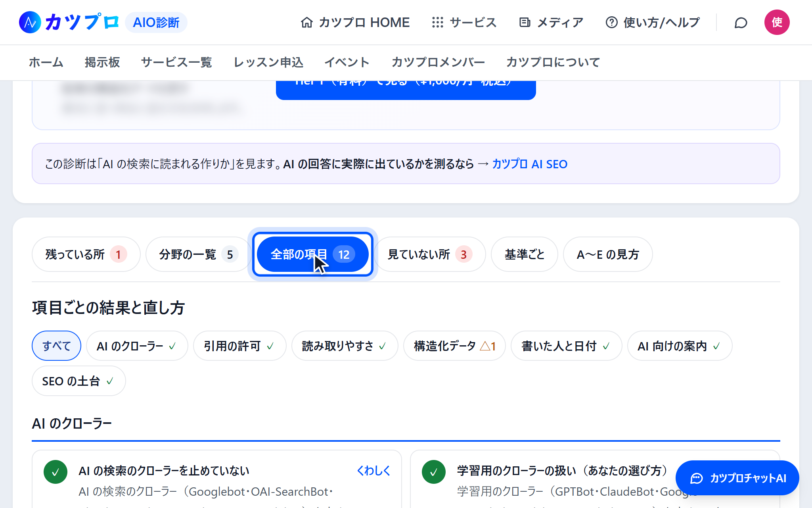Select the カツプロについて nav item
The image size is (812, 508).
click(553, 62)
